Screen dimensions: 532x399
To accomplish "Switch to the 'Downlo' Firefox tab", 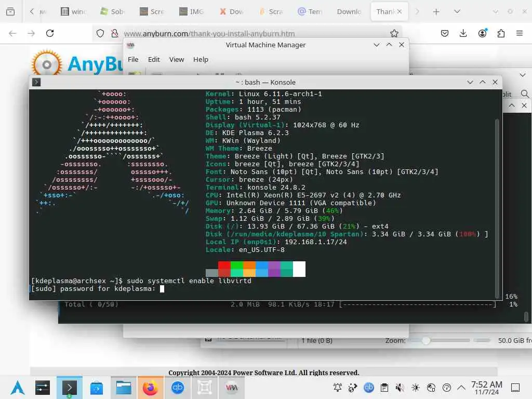I will [x=349, y=11].
